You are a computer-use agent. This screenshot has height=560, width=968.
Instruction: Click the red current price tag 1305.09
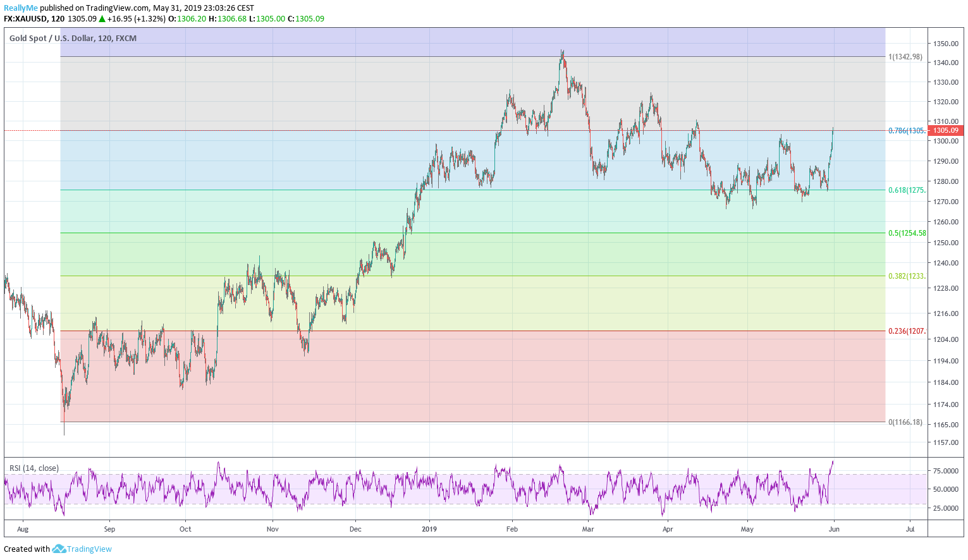point(946,131)
